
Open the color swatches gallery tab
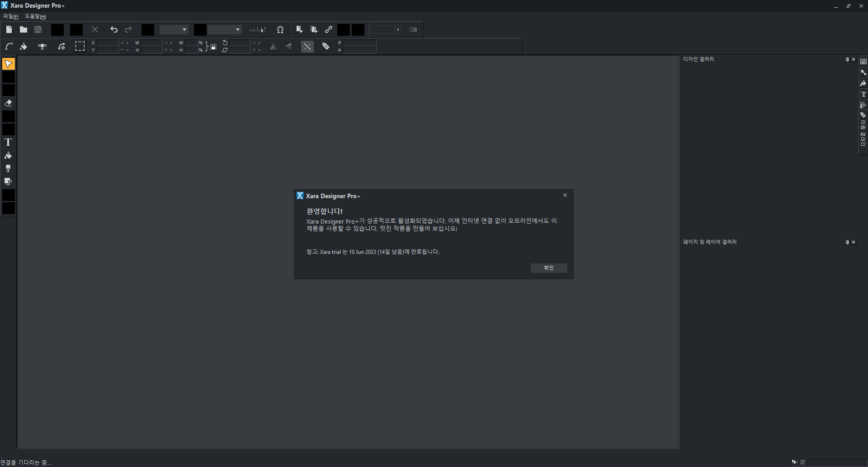863,105
